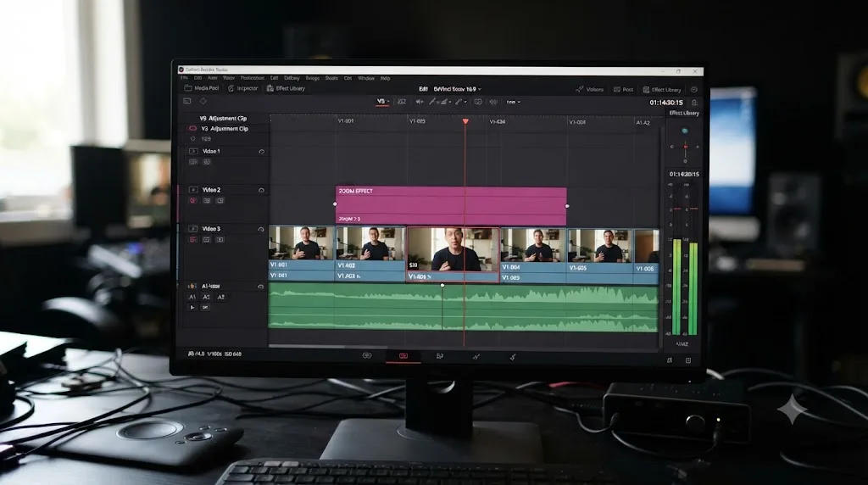Image resolution: width=868 pixels, height=485 pixels.
Task: Click the Video 2 track type icon
Action: pyautogui.click(x=193, y=190)
